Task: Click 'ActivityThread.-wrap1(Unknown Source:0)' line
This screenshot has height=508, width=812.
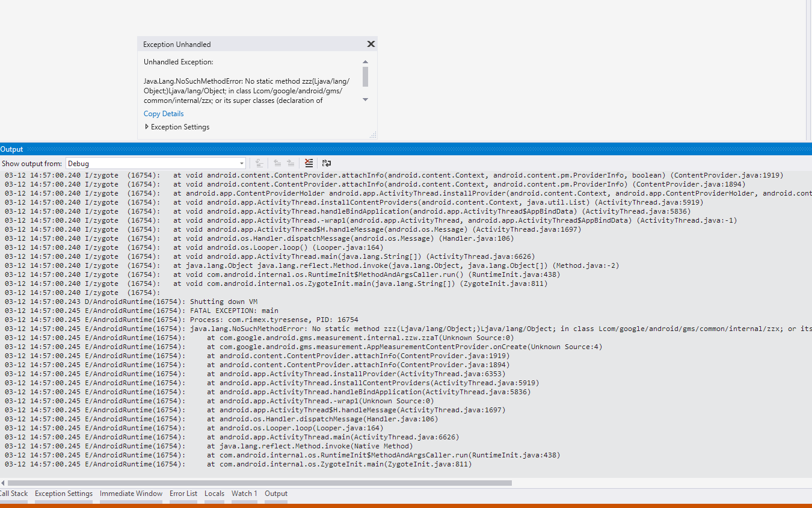Action: [x=219, y=401]
